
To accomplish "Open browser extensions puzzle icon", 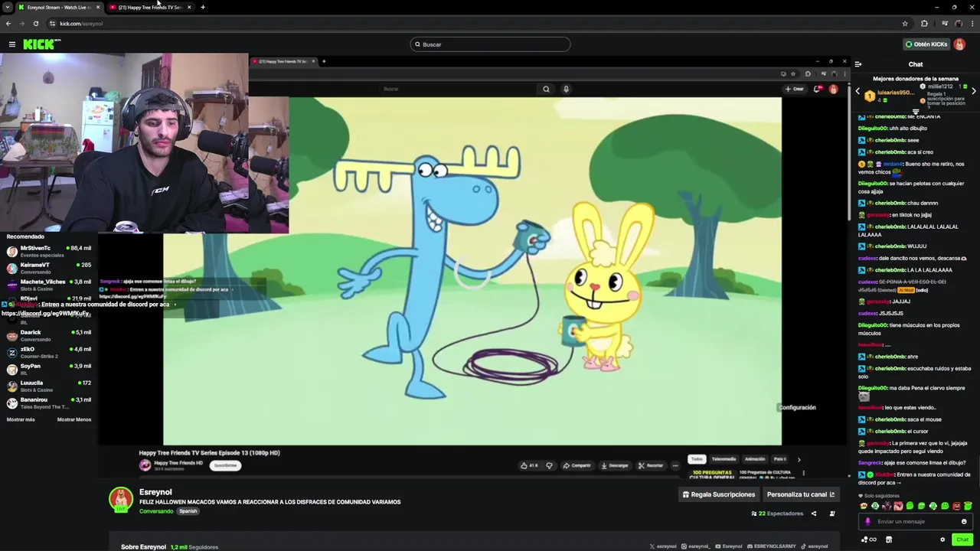I will [x=924, y=24].
